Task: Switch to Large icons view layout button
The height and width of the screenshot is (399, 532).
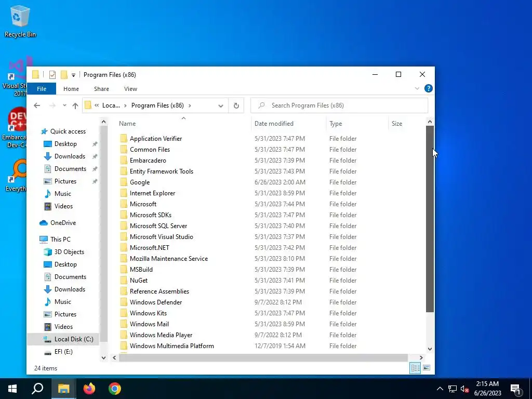Action: click(x=427, y=368)
